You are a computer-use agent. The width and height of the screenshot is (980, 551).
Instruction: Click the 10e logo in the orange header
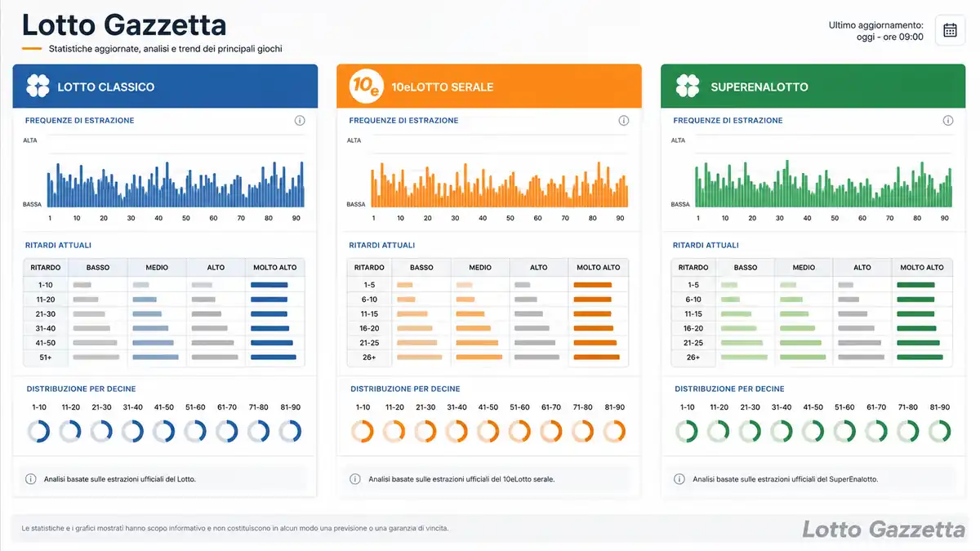(365, 87)
